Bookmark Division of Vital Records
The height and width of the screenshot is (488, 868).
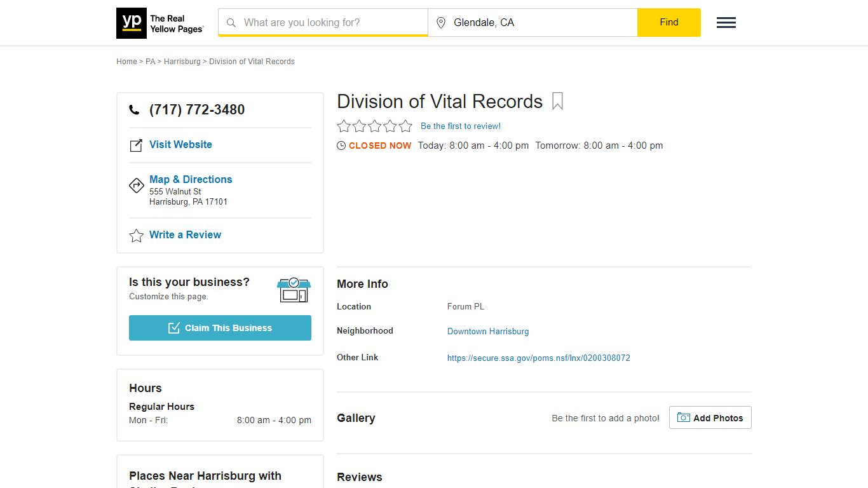click(x=557, y=102)
